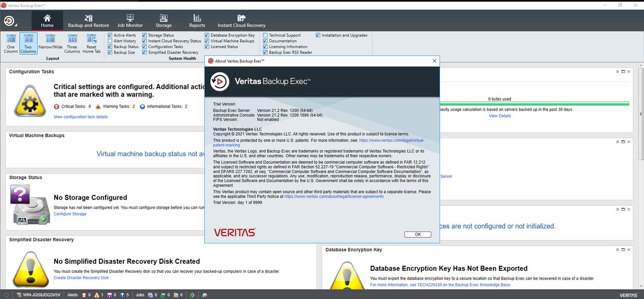The height and width of the screenshot is (299, 644).
Task: Click the third Jobs icon in status bar
Action: [176, 295]
